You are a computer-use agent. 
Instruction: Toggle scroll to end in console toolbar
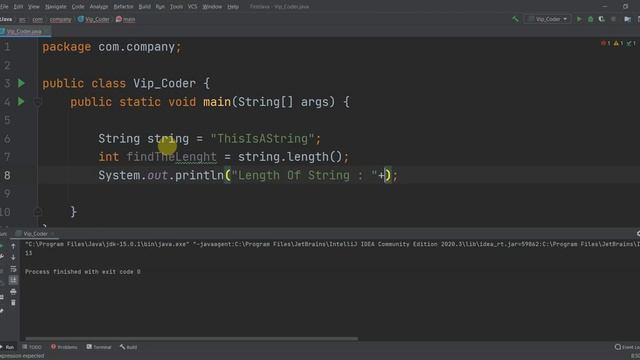(13, 280)
